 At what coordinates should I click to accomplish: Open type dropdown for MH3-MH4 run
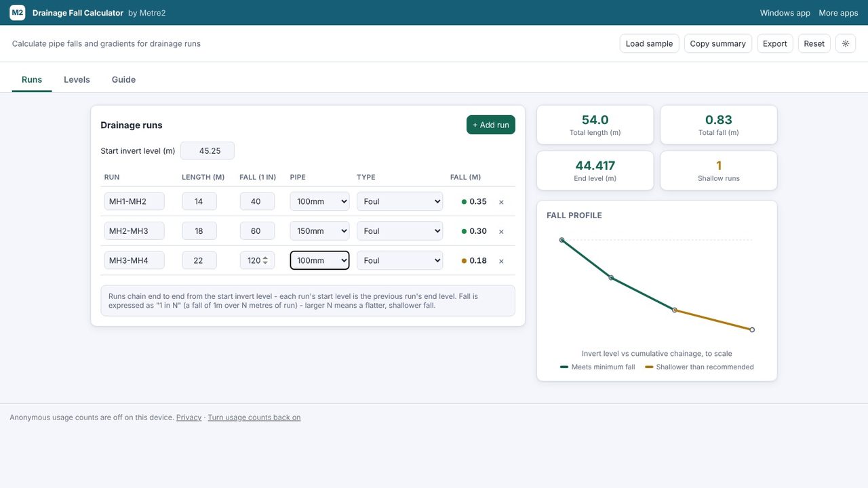(399, 260)
